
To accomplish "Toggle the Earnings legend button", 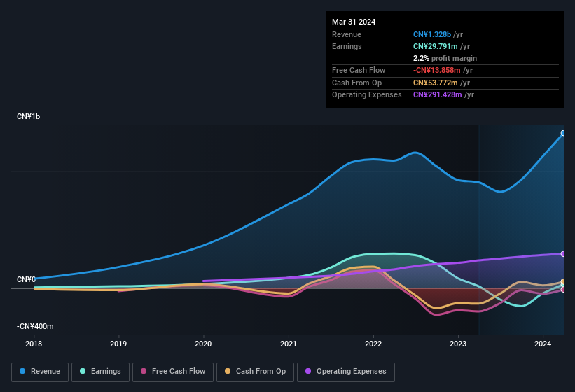I will (100, 372).
